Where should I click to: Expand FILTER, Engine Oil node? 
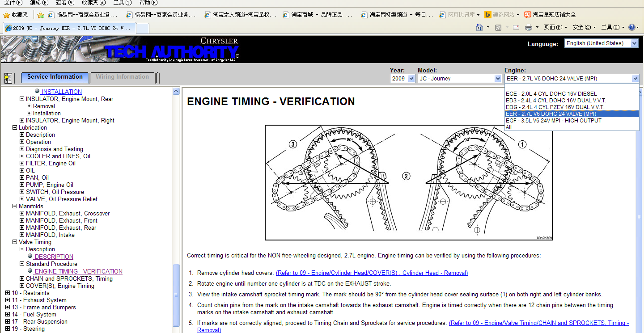tap(22, 164)
